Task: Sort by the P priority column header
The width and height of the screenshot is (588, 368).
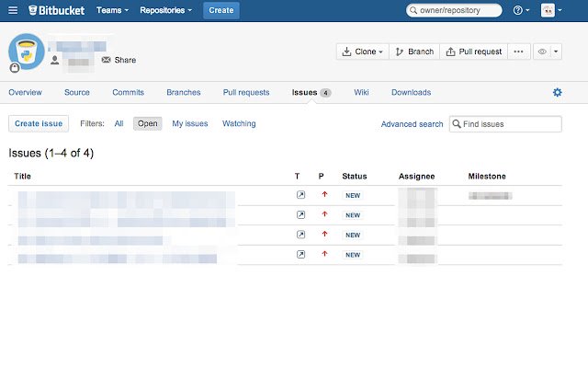Action: coord(321,176)
